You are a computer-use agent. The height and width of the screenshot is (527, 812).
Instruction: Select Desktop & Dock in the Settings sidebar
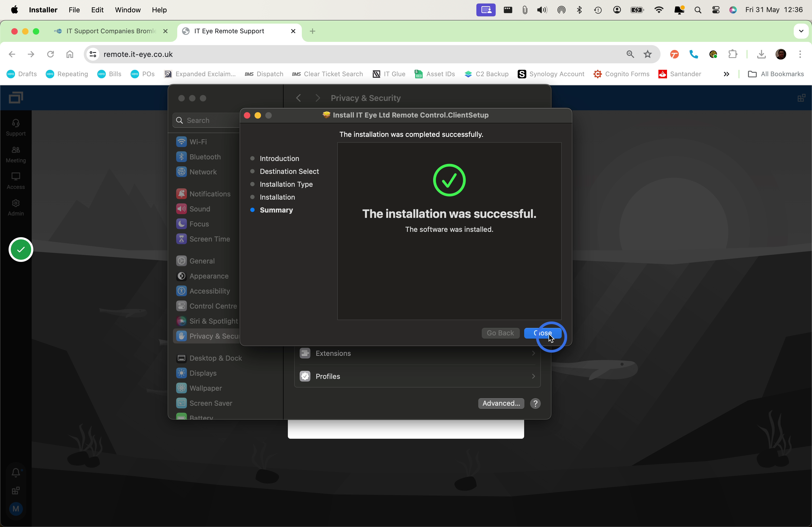pos(209,358)
